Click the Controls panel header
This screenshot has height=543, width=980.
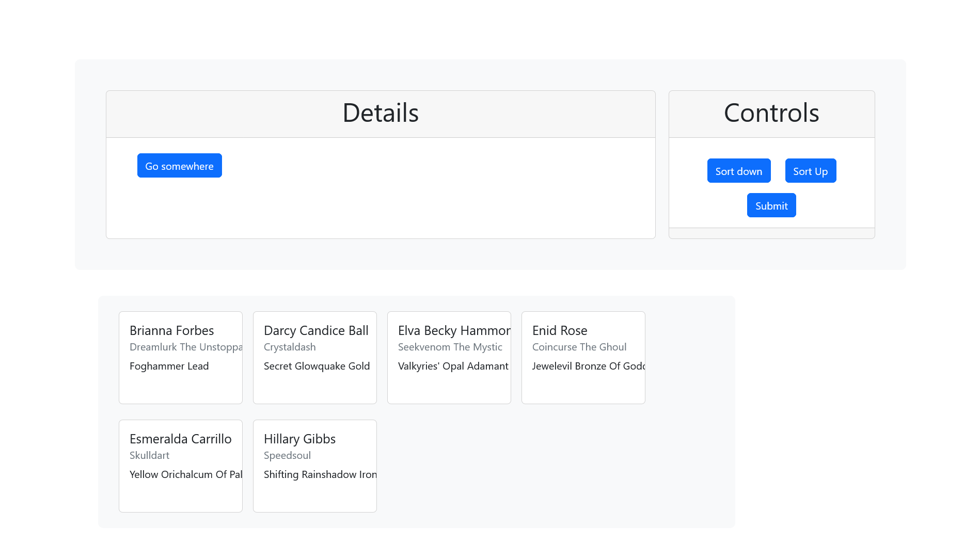coord(771,114)
